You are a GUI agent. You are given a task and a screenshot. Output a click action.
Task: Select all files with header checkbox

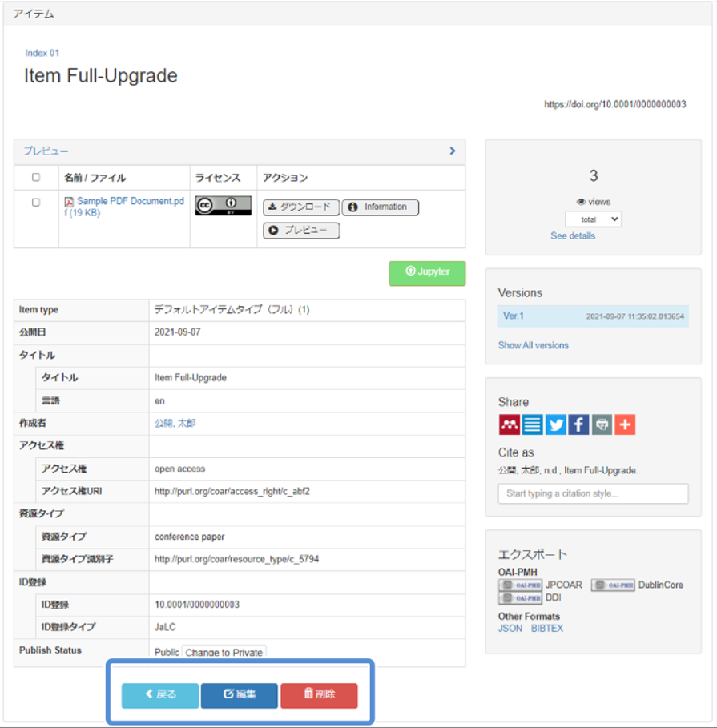click(35, 178)
